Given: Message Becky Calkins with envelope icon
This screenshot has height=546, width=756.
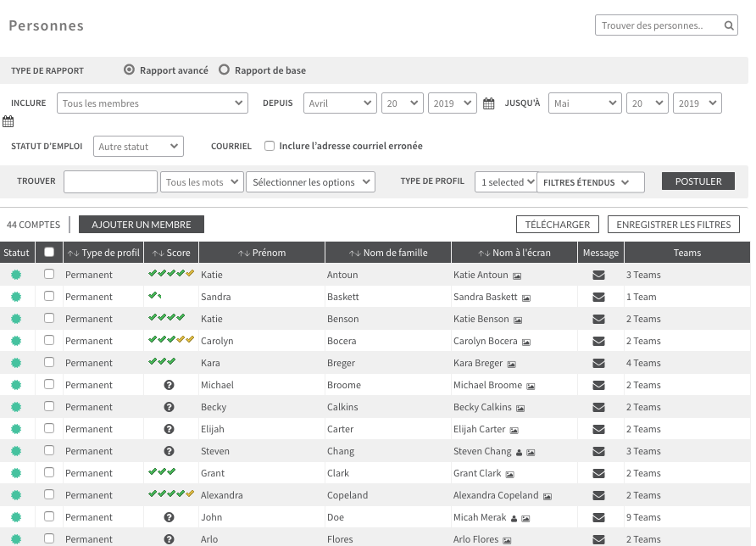Looking at the screenshot, I should point(598,407).
